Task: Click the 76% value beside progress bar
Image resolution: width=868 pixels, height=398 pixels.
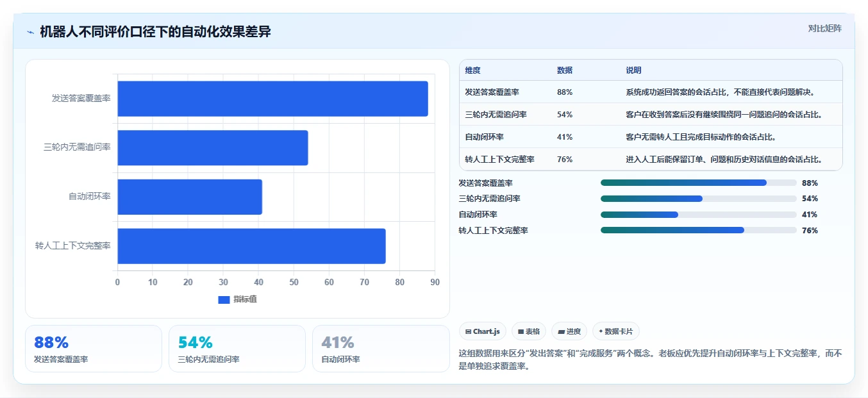Action: 810,231
